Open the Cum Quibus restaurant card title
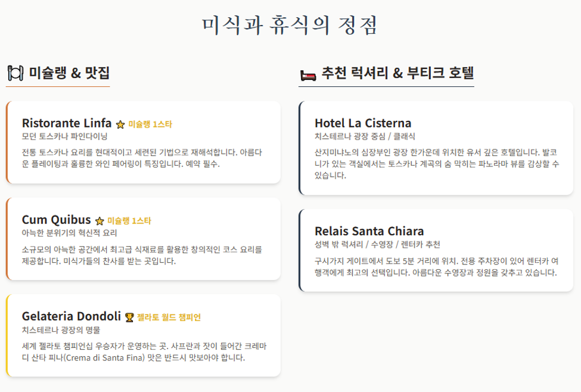Viewport: 581px width, 392px height. pos(57,220)
